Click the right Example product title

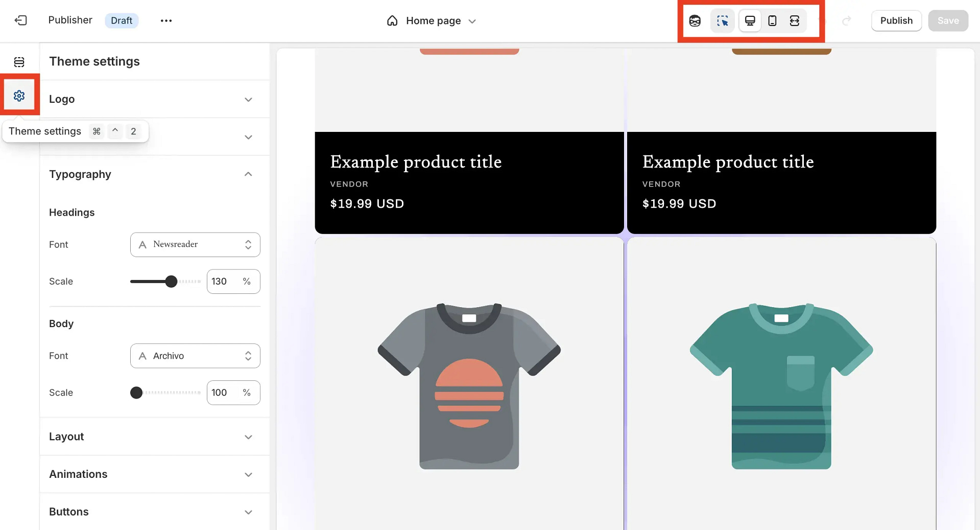(728, 162)
